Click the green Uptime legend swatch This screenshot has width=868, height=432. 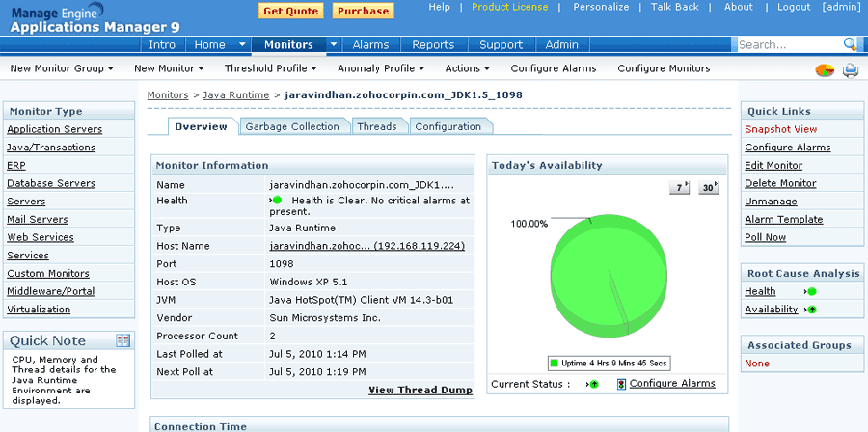pyautogui.click(x=555, y=364)
